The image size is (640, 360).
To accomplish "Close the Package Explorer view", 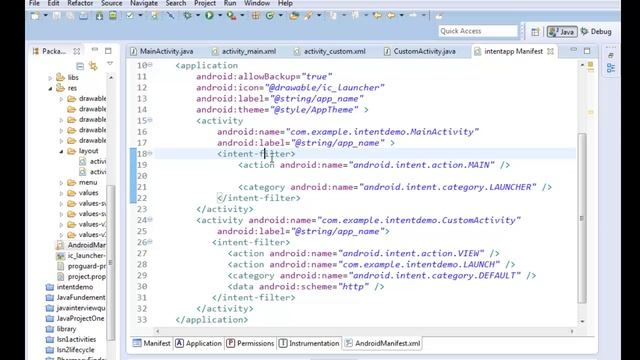I will tap(76, 51).
